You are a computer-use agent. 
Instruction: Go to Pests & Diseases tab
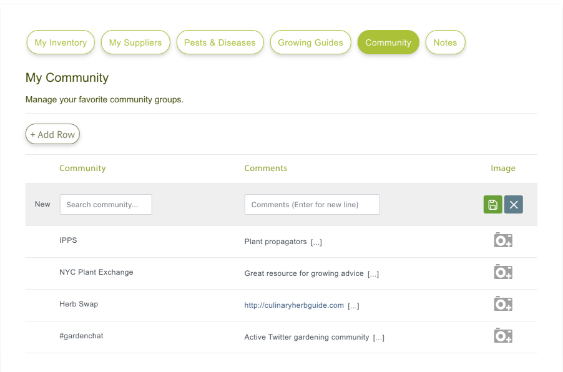pyautogui.click(x=220, y=43)
